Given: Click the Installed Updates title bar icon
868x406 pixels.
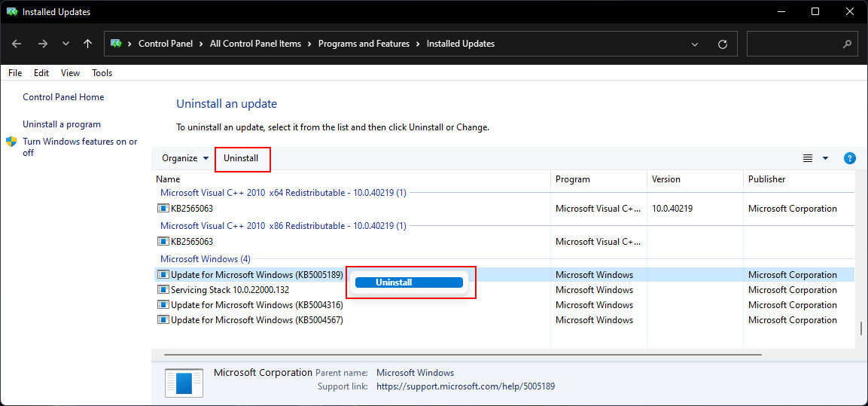Looking at the screenshot, I should 12,11.
